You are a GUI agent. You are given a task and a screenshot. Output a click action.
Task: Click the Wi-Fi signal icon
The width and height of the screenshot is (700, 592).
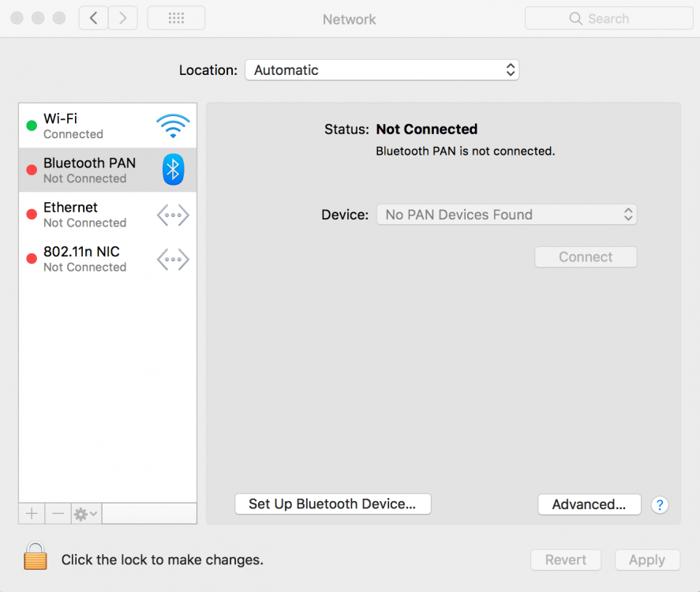(x=172, y=126)
